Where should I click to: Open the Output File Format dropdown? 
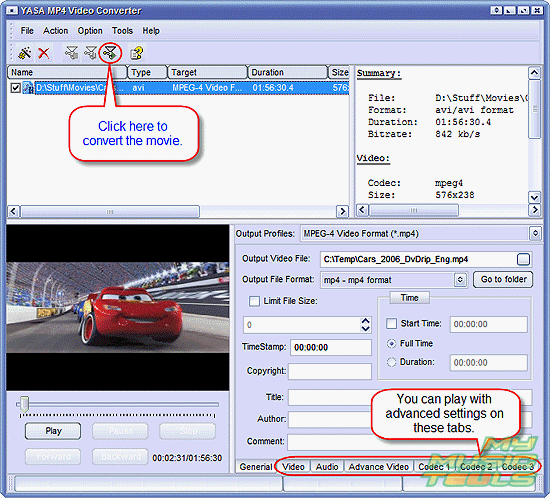460,280
